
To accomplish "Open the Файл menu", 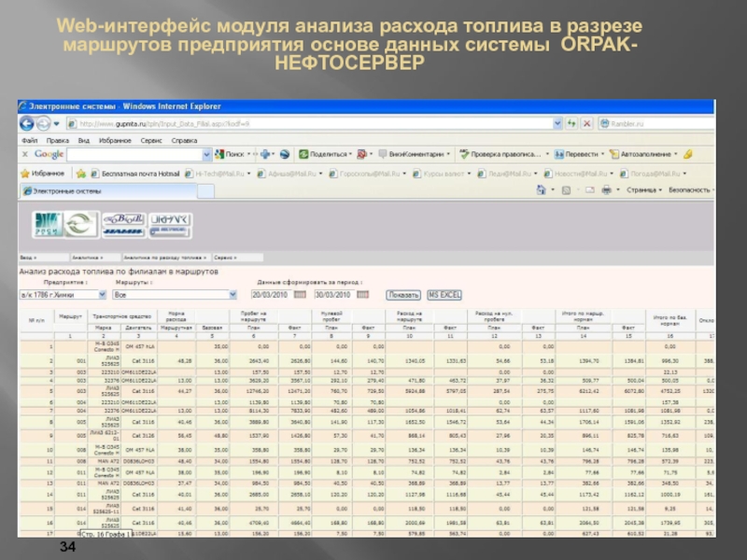I will coord(30,140).
